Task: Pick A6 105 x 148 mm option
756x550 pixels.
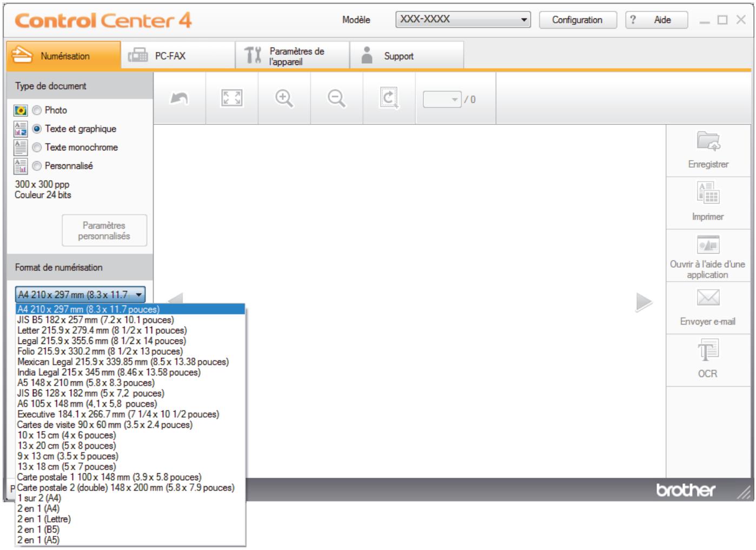Action: [130, 403]
